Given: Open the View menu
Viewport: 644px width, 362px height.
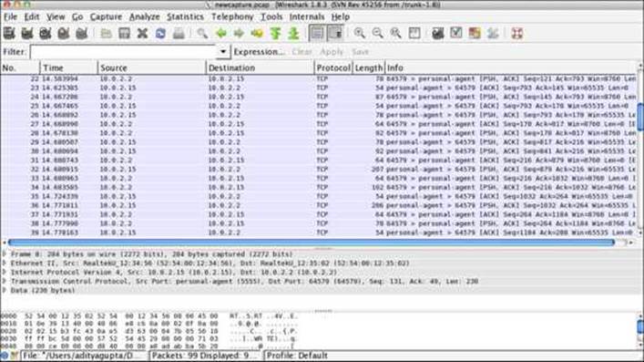Looking at the screenshot, I should [56, 16].
